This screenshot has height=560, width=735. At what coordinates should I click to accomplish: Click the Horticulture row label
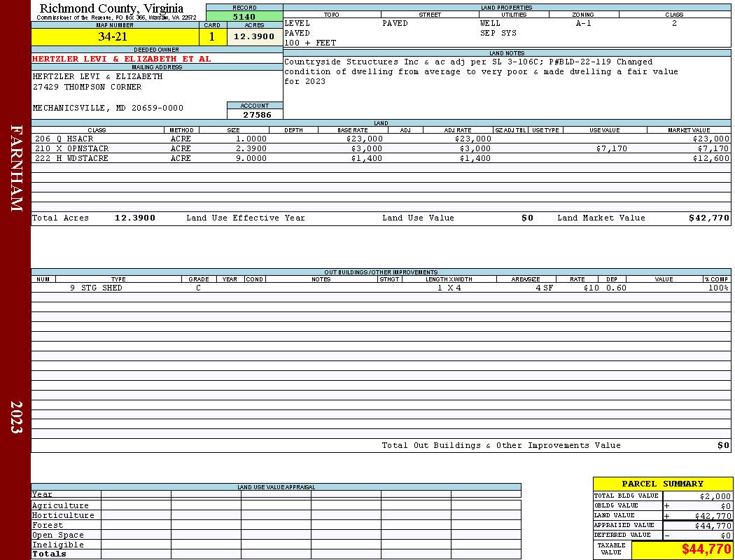pos(63,515)
